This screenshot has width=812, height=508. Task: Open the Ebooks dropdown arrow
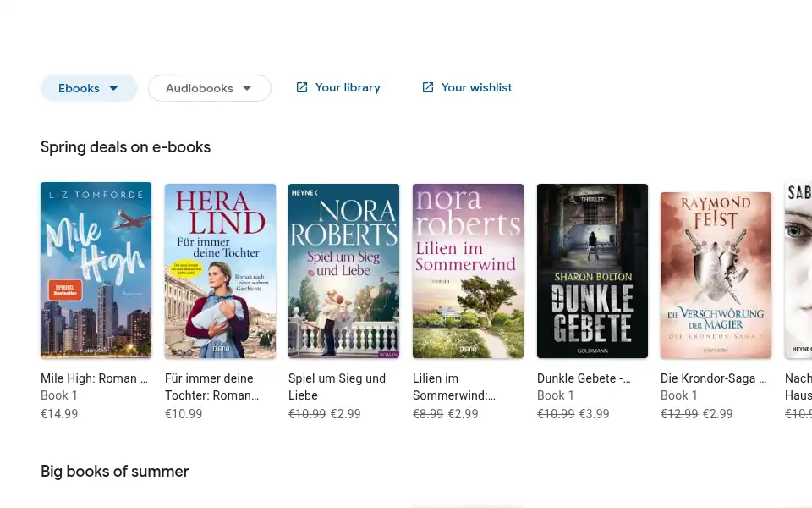(x=113, y=89)
